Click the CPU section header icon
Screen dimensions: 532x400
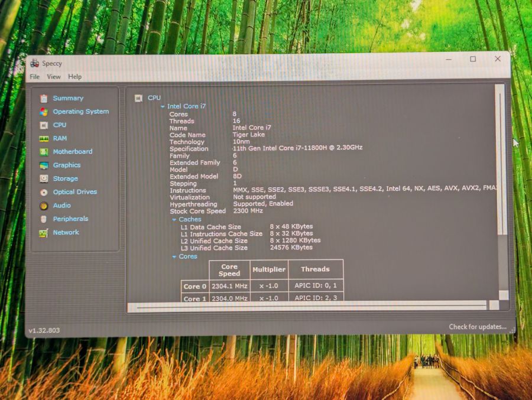tap(138, 99)
